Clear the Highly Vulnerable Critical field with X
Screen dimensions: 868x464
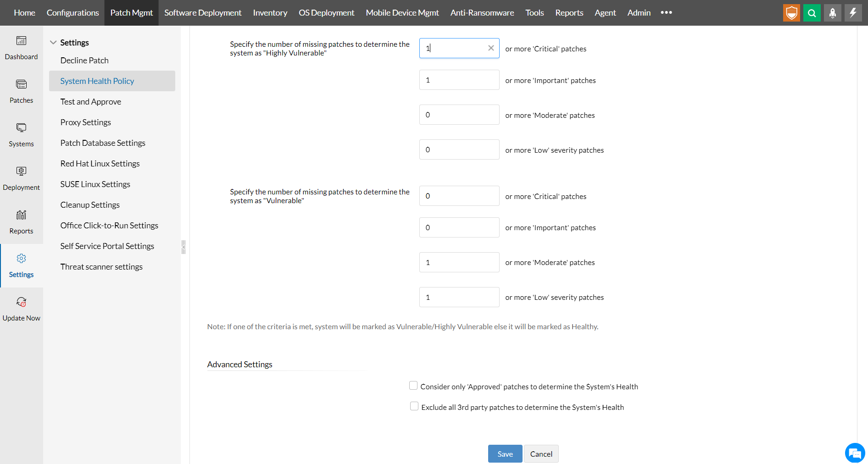pos(491,48)
